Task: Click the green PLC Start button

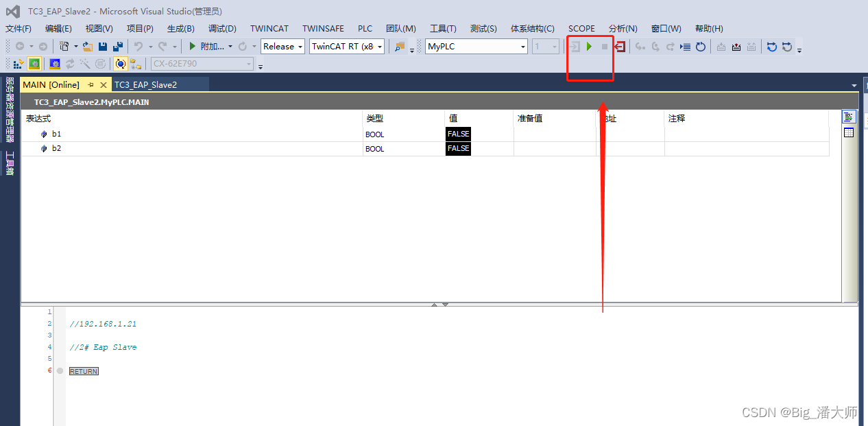Action: pos(589,47)
